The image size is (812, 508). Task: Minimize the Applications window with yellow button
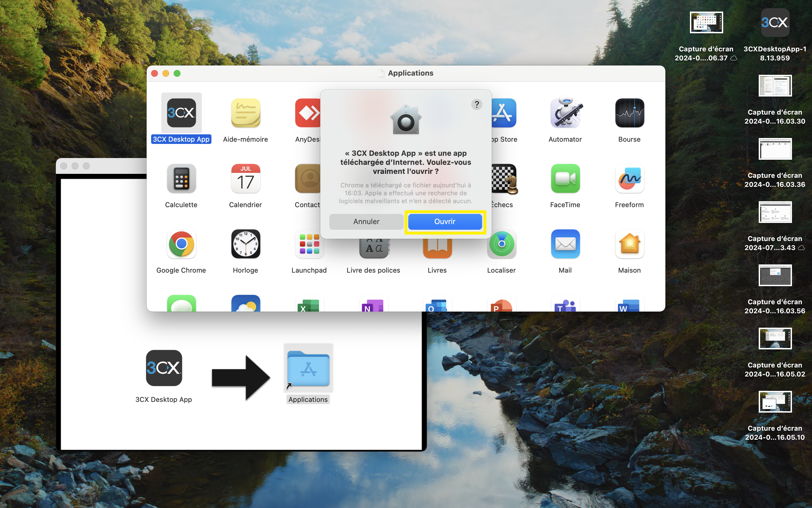pos(166,73)
